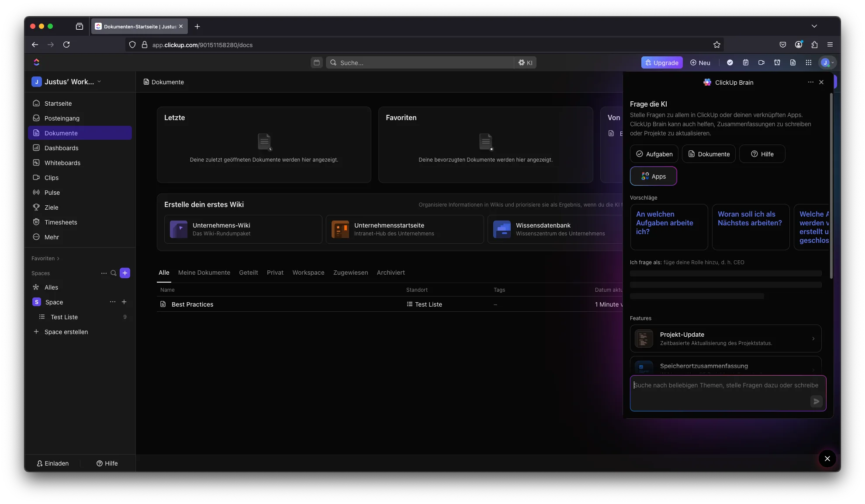Expand the Justus' Workspace switcher
Viewport: 865px width, 504px height.
tap(66, 82)
